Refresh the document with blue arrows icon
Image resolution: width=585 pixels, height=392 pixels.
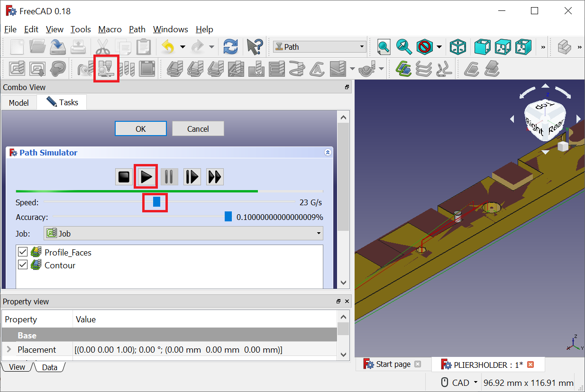pos(230,47)
